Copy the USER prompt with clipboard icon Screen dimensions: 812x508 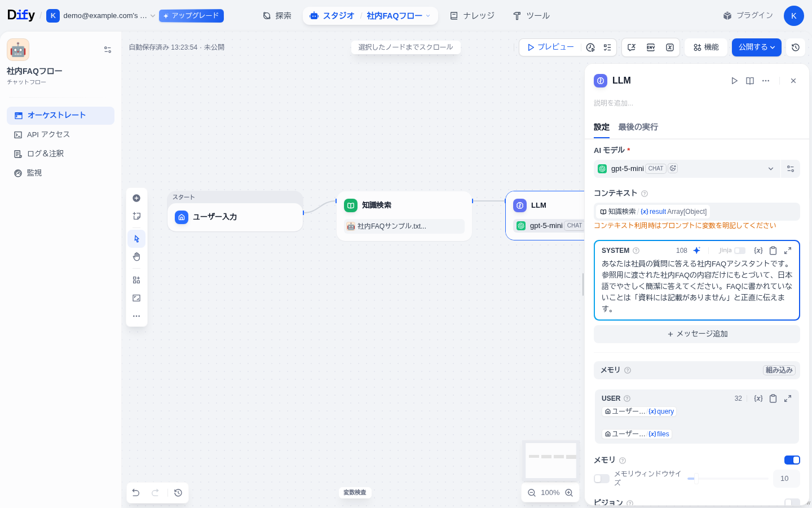coord(773,398)
